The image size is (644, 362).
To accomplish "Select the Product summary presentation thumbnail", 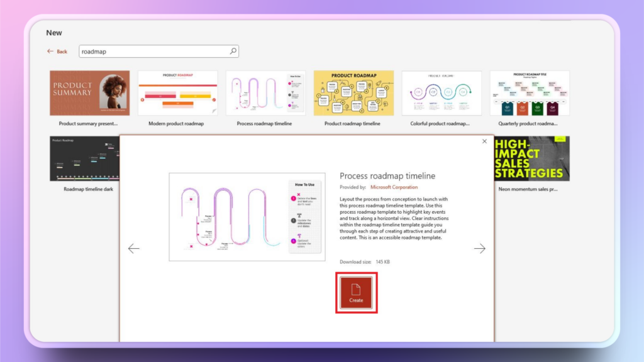I will [x=89, y=93].
